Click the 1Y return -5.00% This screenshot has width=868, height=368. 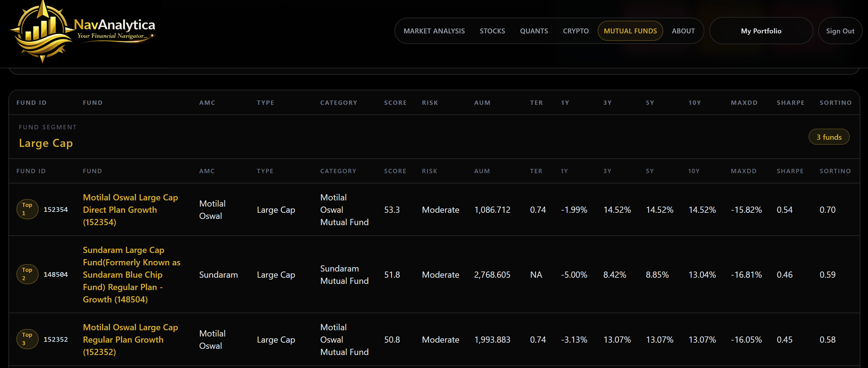tap(574, 275)
